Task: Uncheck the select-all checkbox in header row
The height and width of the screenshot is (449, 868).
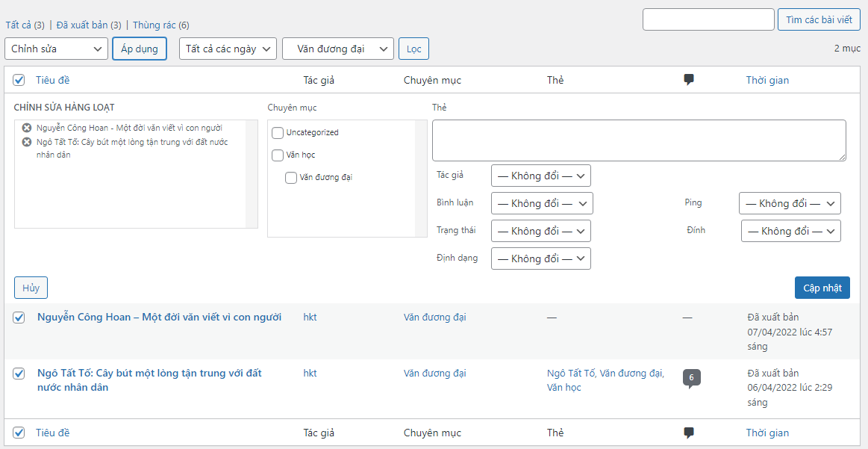Action: (19, 80)
